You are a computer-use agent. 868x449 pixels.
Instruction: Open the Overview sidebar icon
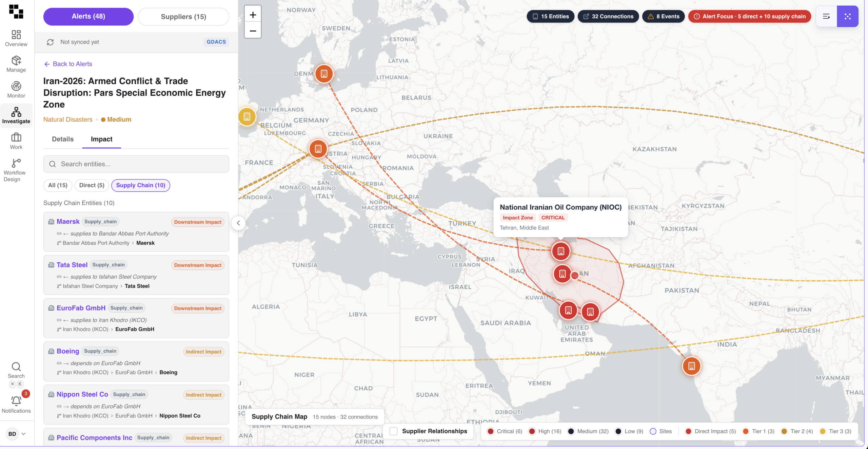16,35
